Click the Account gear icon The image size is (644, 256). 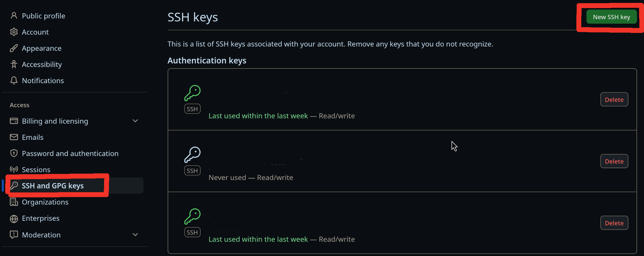pos(14,32)
